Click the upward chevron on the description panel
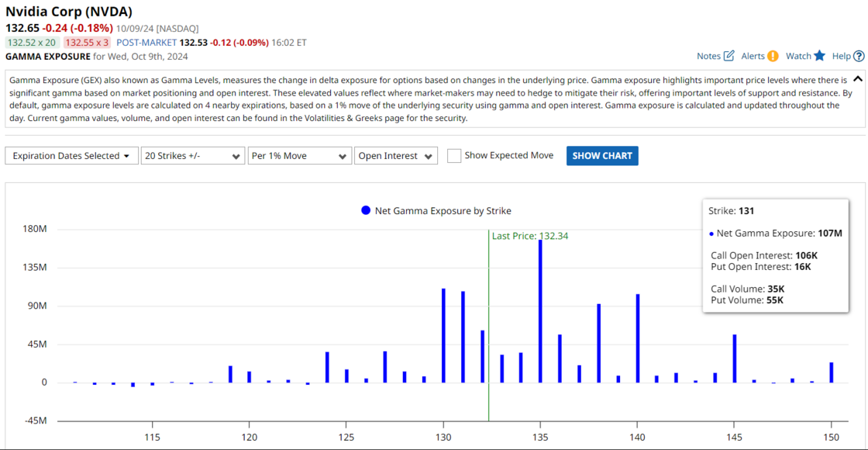 (x=858, y=78)
